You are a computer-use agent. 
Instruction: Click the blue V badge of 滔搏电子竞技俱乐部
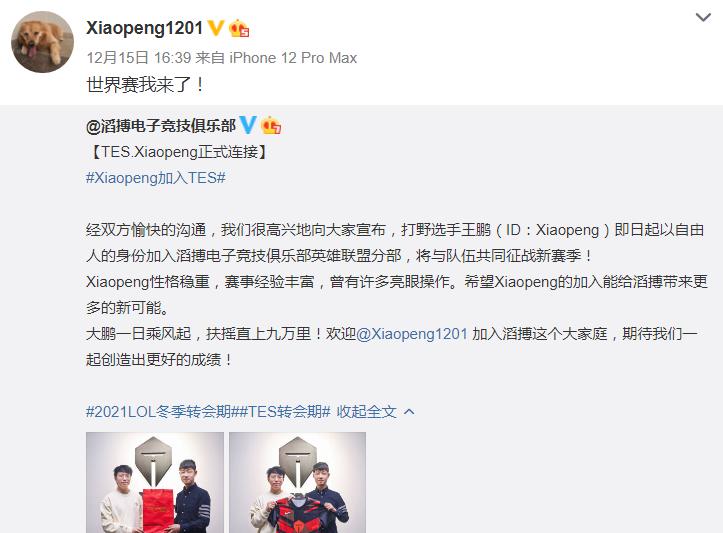248,125
